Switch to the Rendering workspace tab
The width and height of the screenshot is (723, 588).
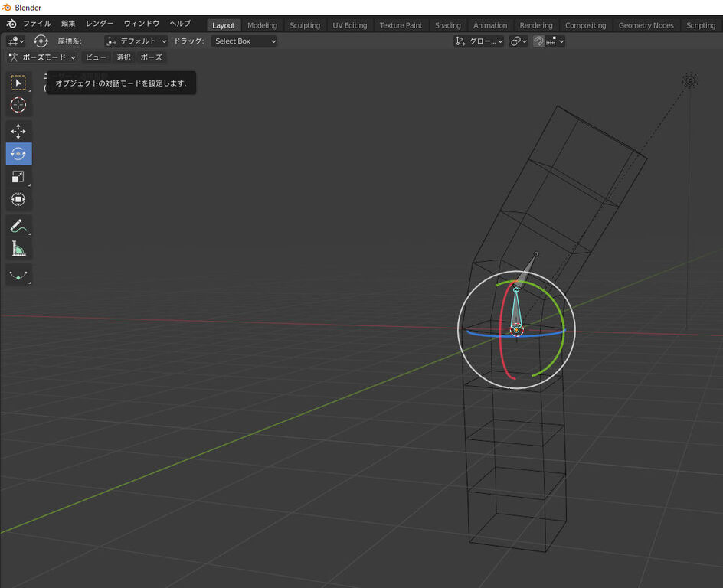536,25
